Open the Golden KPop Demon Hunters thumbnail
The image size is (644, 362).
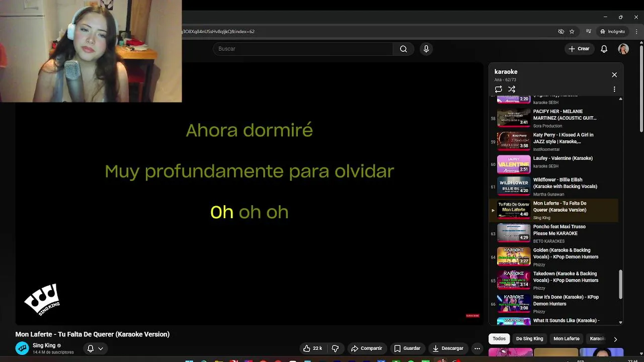tap(514, 256)
